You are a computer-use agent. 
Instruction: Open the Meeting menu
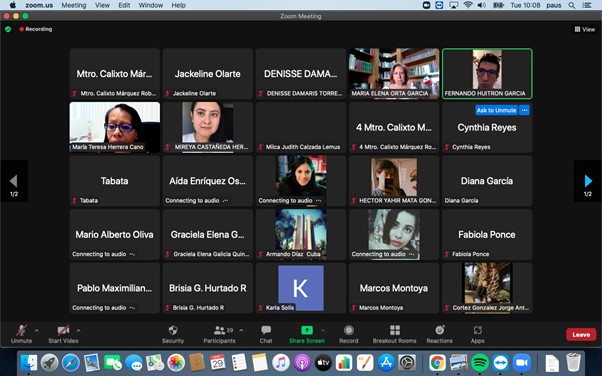[74, 5]
